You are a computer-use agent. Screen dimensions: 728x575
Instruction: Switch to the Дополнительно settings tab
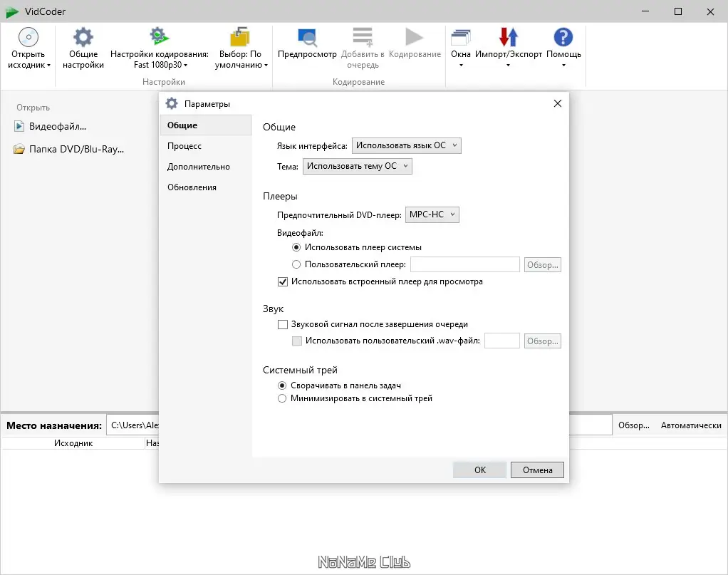pos(206,167)
